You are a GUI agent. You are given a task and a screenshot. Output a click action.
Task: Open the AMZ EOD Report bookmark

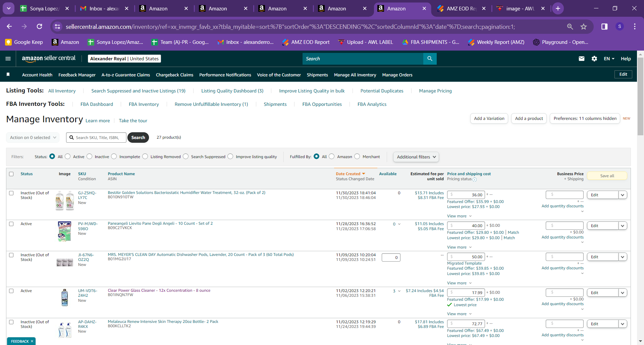pyautogui.click(x=306, y=42)
